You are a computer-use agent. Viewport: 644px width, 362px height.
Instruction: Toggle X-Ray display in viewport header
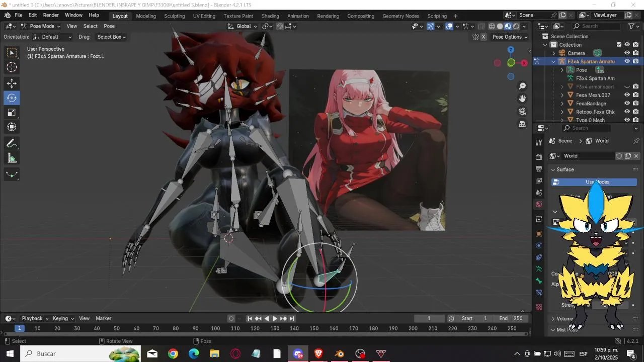pyautogui.click(x=481, y=26)
